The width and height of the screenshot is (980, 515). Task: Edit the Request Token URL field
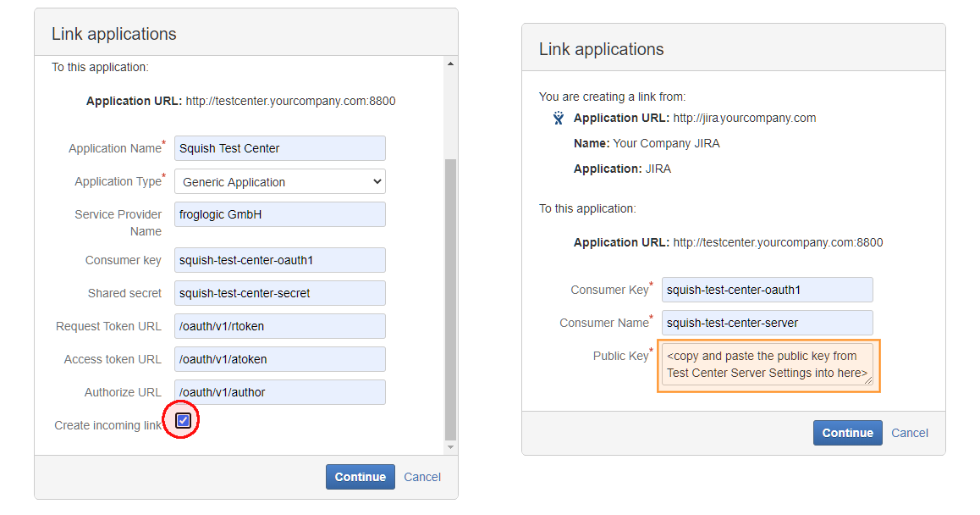[279, 326]
